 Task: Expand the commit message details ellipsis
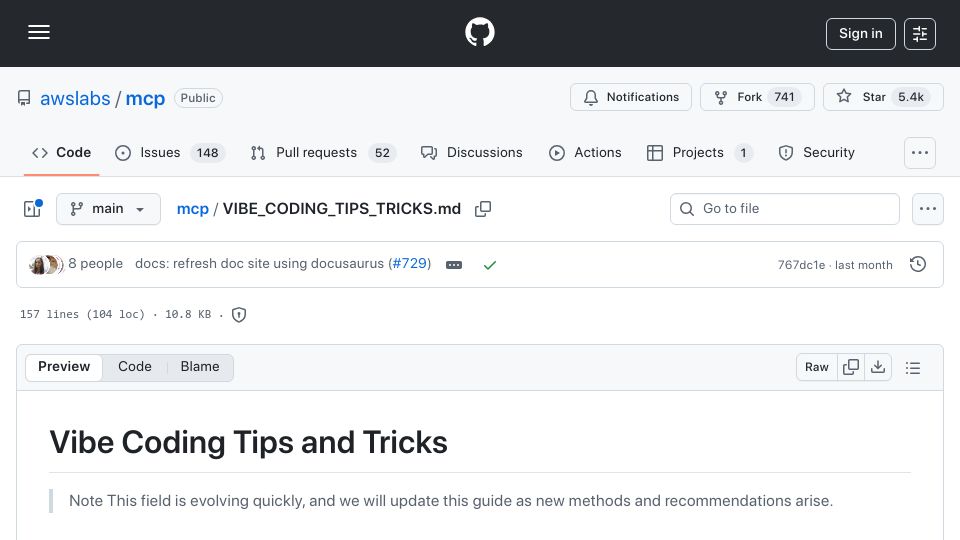coord(454,265)
